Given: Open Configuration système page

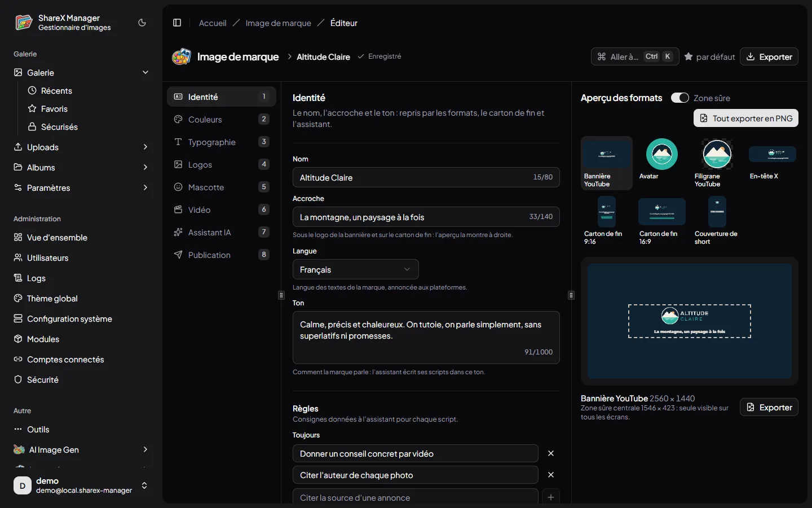Looking at the screenshot, I should [81, 319].
